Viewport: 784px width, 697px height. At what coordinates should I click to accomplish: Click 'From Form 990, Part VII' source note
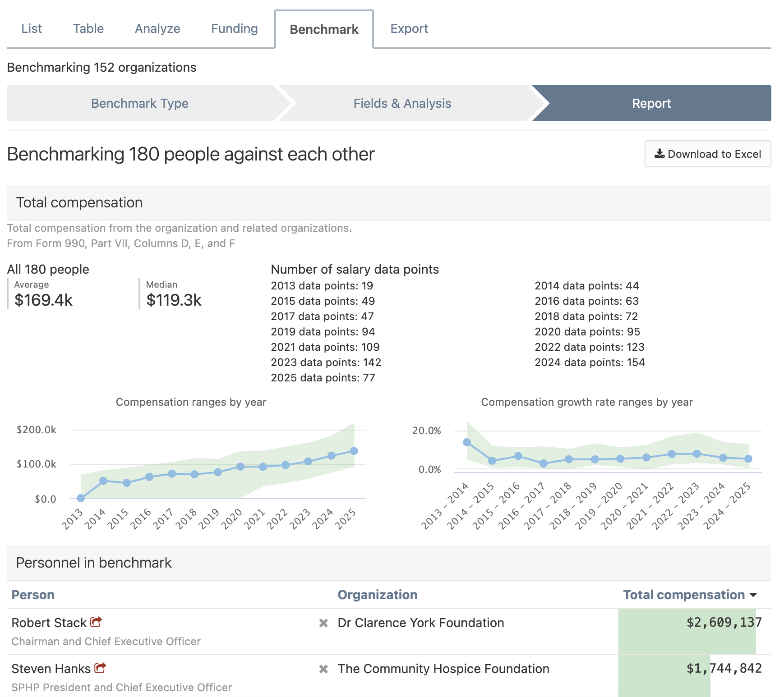pos(121,243)
